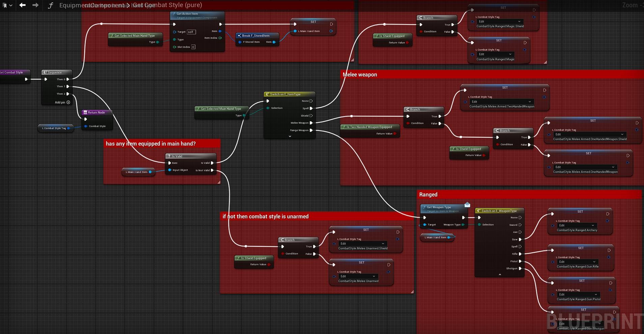644x334 pixels.
Task: Click the envelope icon on Get Weapon Type node
Action: [467, 205]
